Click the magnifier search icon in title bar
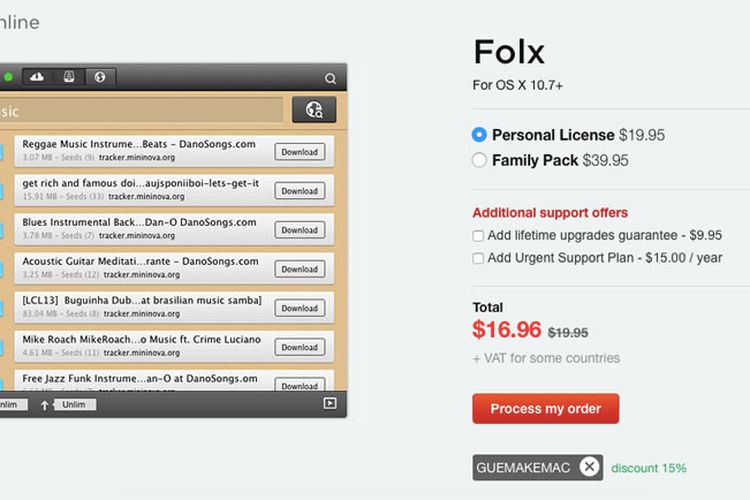 331,79
